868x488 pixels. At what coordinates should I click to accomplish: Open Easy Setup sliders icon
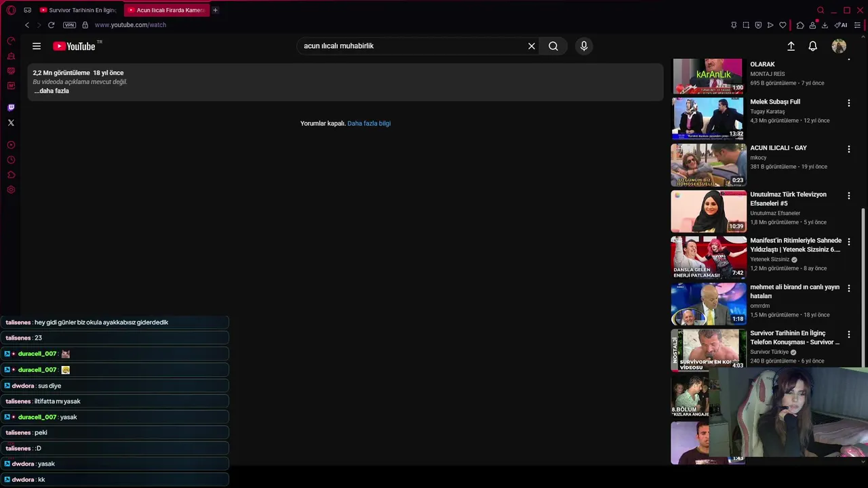pos(857,25)
